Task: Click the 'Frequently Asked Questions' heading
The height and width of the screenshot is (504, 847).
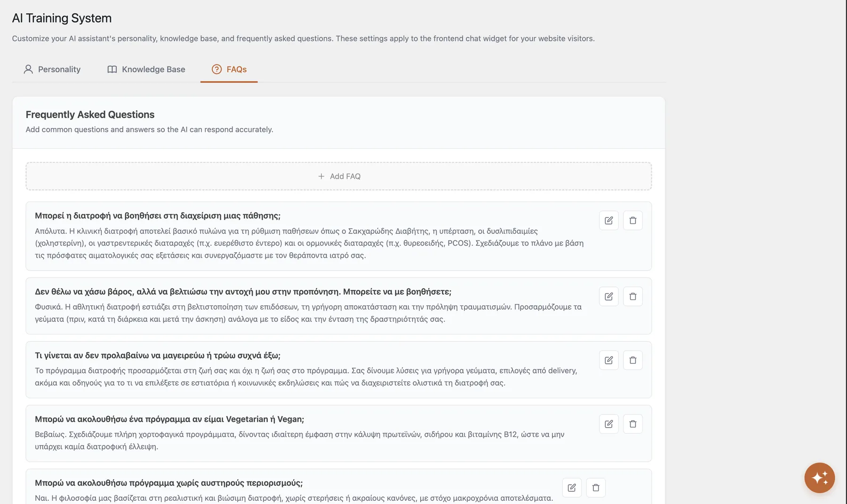Action: click(90, 114)
